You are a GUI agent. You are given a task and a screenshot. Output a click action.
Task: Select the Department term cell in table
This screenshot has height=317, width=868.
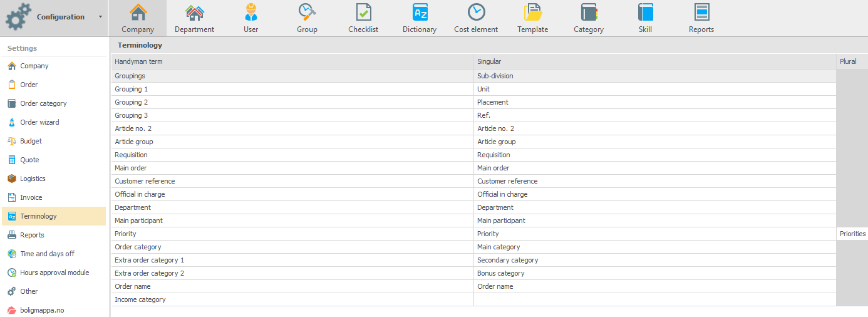point(292,207)
